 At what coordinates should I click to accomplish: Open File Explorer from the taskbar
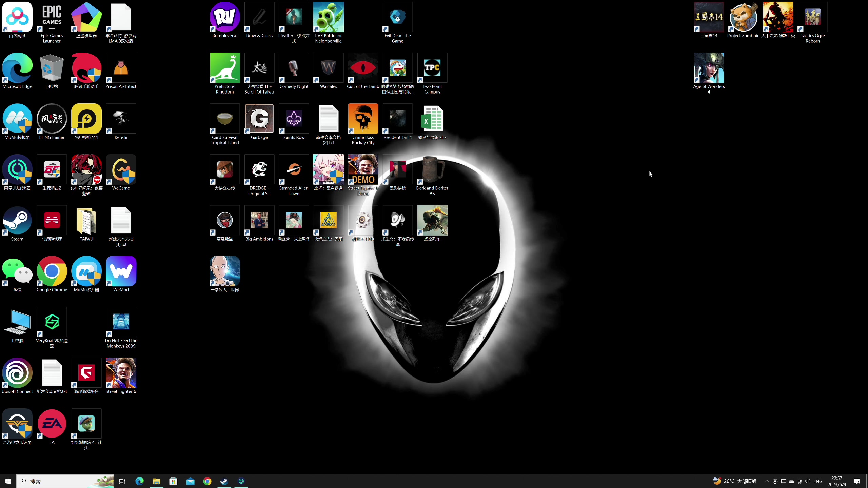pyautogui.click(x=156, y=481)
